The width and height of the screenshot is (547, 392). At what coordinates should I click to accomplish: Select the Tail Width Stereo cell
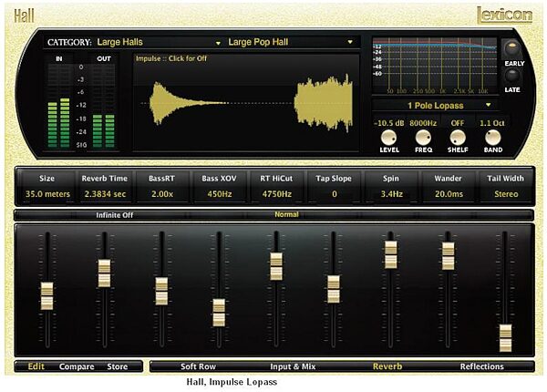pyautogui.click(x=506, y=186)
